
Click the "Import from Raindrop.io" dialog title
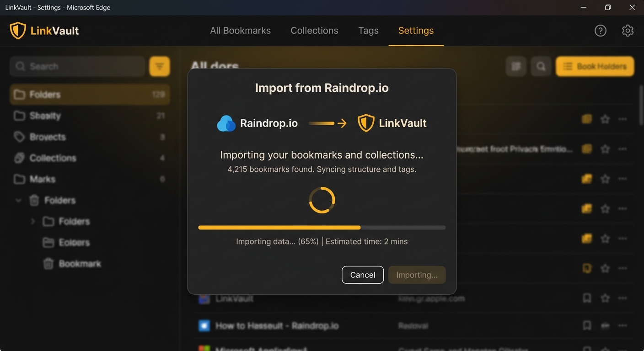click(322, 88)
